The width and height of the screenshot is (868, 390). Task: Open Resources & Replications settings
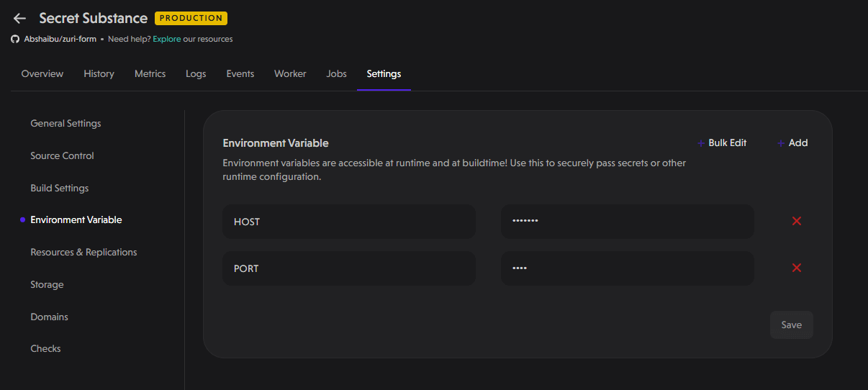(x=83, y=252)
